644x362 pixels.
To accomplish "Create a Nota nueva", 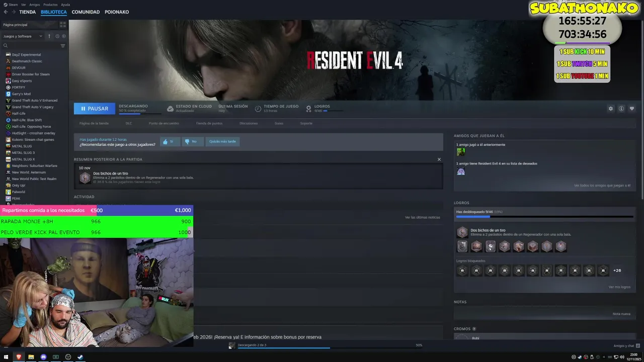I will pos(621,314).
